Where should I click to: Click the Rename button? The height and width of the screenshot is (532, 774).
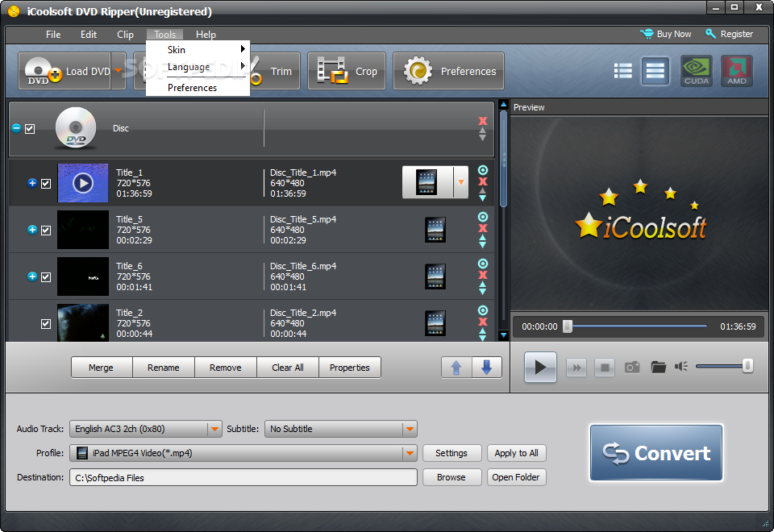pos(164,368)
